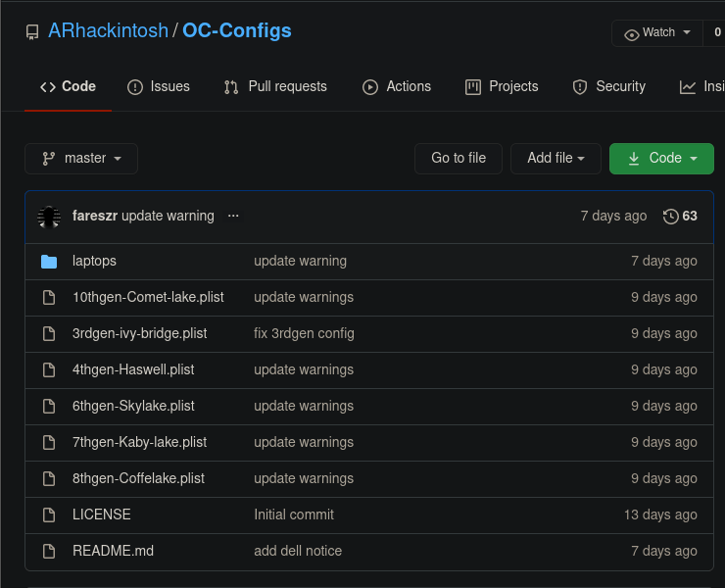Open the 3rdgen-ivy-bridge.plist file
The image size is (725, 588).
click(140, 333)
